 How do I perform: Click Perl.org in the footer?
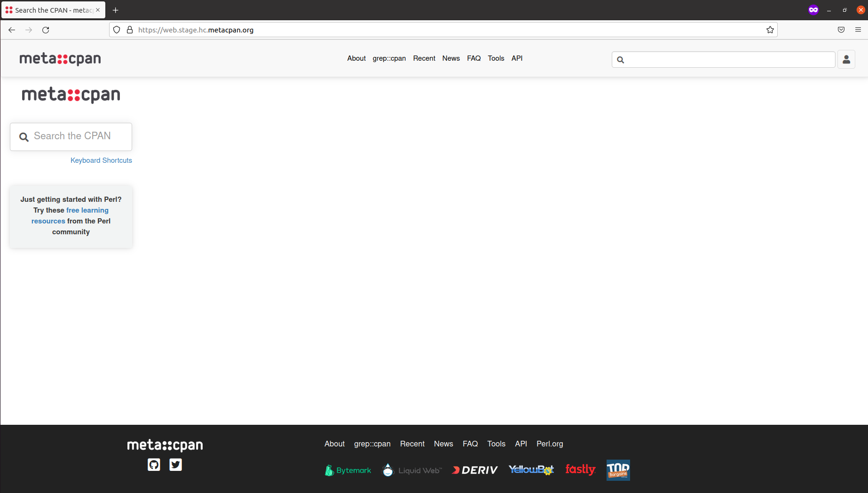(550, 444)
